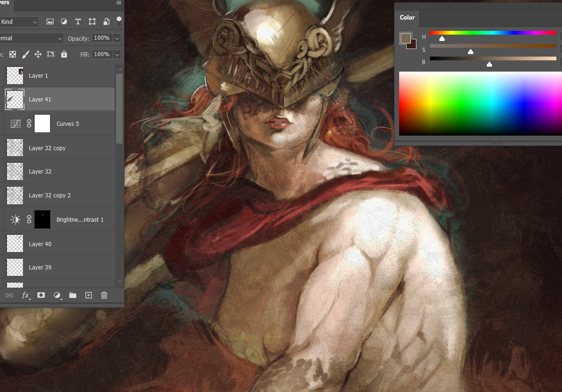562x392 pixels.
Task: Click the Layer 32 copy 2 thumbnail
Action: [x=15, y=195]
